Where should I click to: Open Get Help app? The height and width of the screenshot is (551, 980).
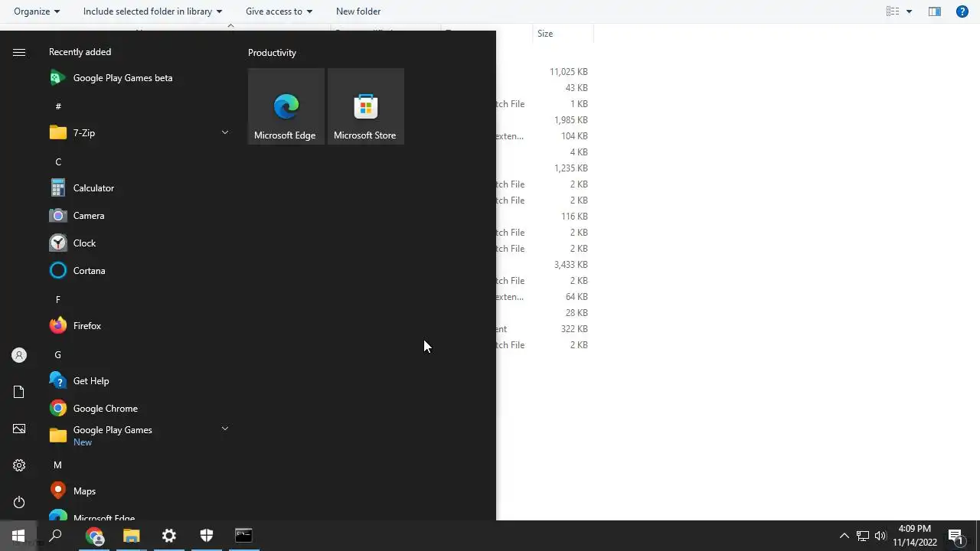pos(138,381)
